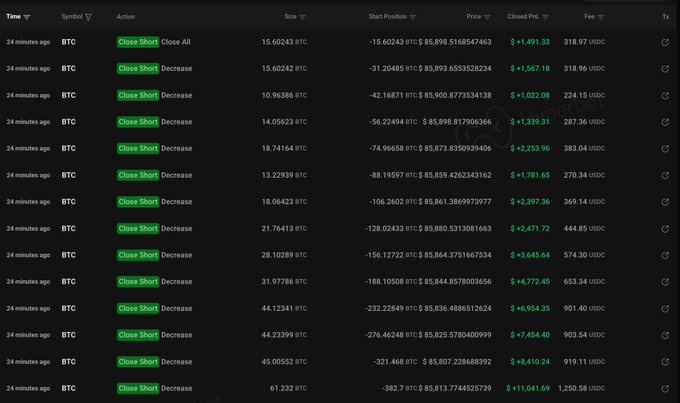Select closed PnL value $ +1,781.65
680x403 pixels.
coord(530,175)
